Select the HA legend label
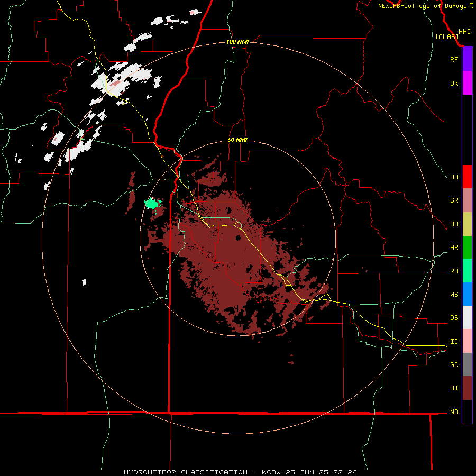 tap(454, 177)
